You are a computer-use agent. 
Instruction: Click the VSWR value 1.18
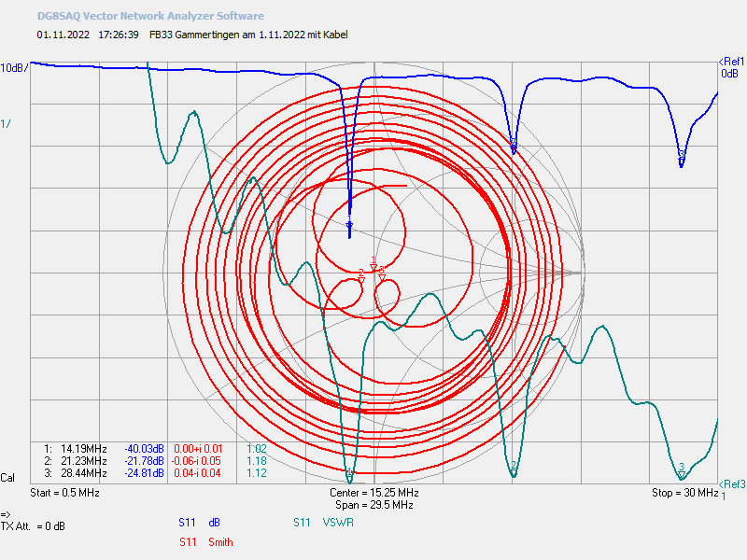pos(257,461)
